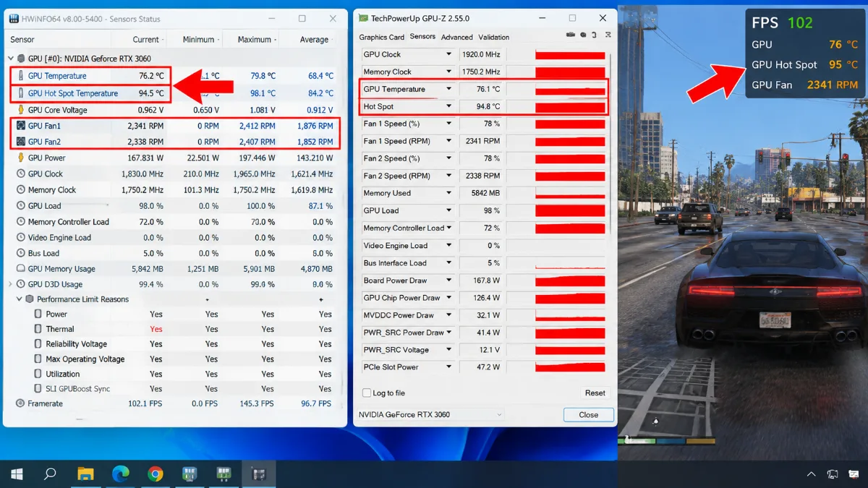Screen dimensions: 868x488
Task: Sort by the Average column header
Action: tap(314, 40)
